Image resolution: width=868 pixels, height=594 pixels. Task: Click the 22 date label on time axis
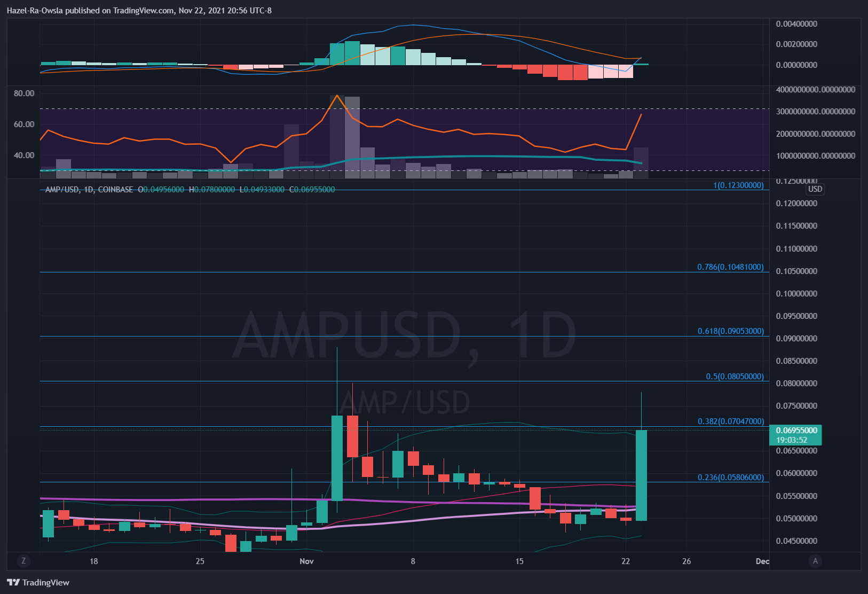click(x=626, y=561)
